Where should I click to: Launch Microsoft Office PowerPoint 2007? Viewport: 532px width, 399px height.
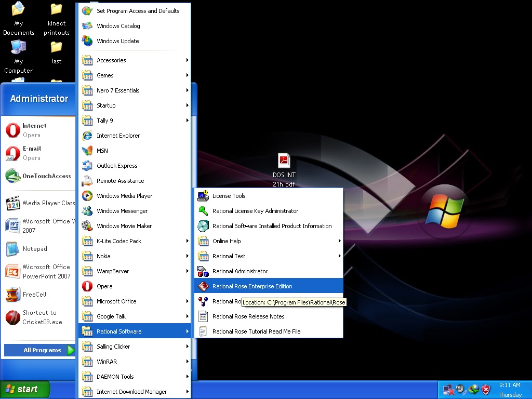tap(38, 271)
